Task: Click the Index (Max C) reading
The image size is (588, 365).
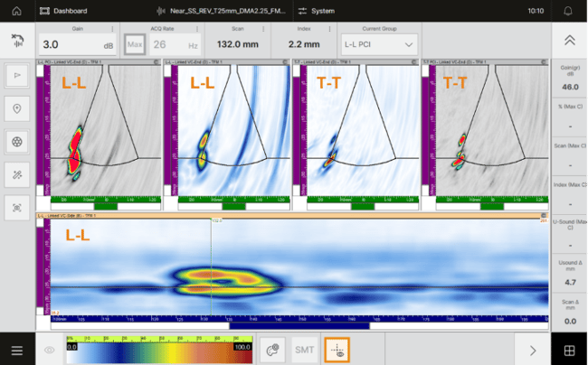Action: (x=570, y=195)
